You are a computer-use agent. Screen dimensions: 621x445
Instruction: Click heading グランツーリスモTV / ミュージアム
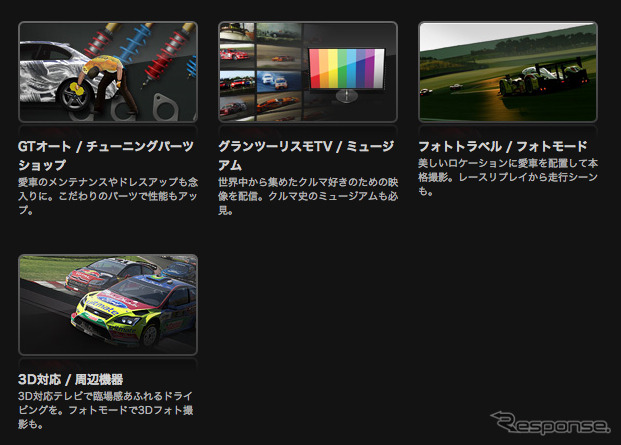point(306,156)
